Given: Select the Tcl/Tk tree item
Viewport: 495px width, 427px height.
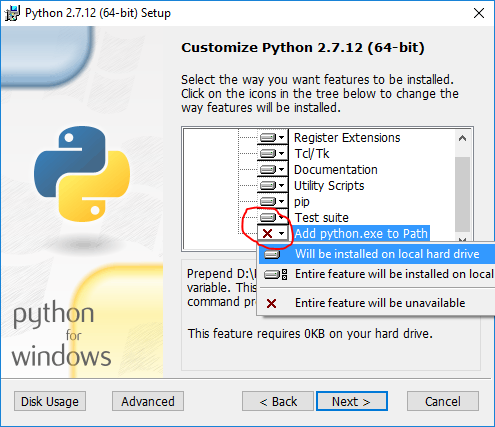Looking at the screenshot, I should tap(312, 154).
